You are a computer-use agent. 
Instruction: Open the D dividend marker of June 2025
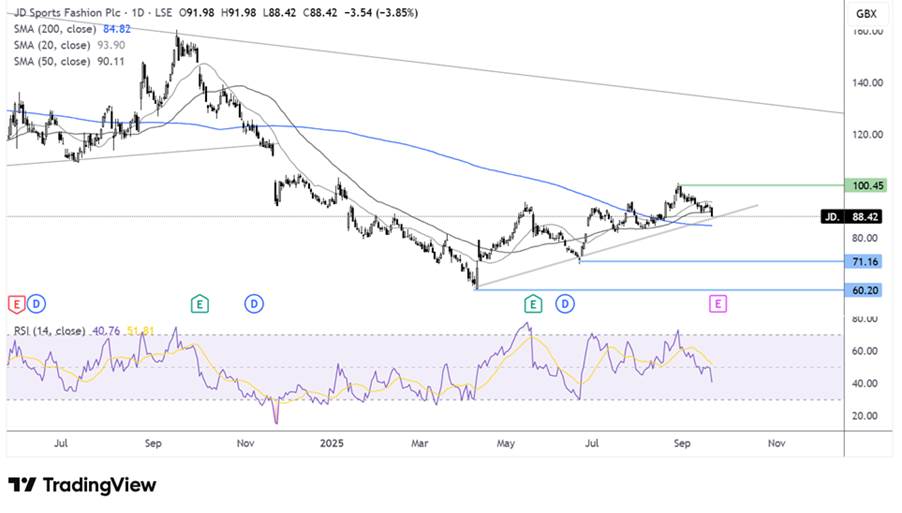(565, 304)
